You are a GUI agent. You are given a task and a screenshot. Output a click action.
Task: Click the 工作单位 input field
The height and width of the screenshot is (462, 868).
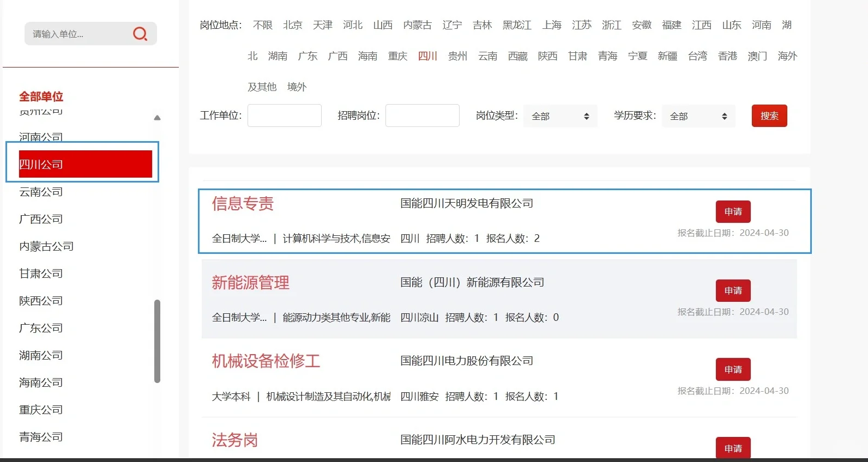click(285, 115)
